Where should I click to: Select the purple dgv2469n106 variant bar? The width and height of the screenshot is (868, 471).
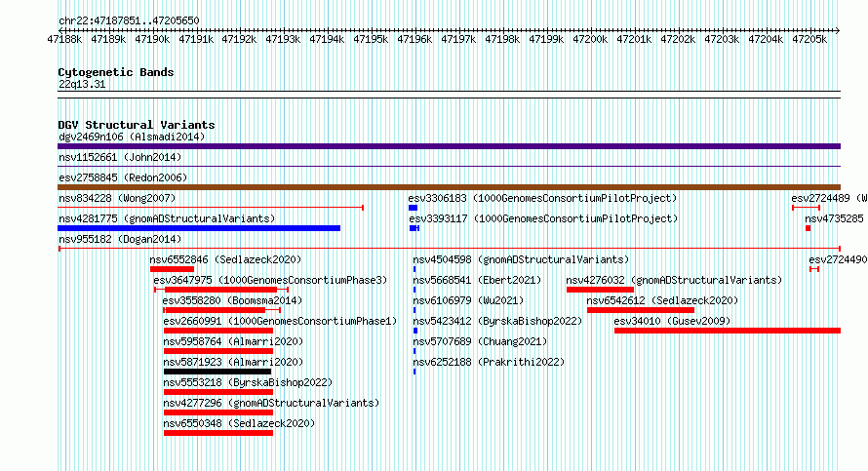[x=449, y=146]
